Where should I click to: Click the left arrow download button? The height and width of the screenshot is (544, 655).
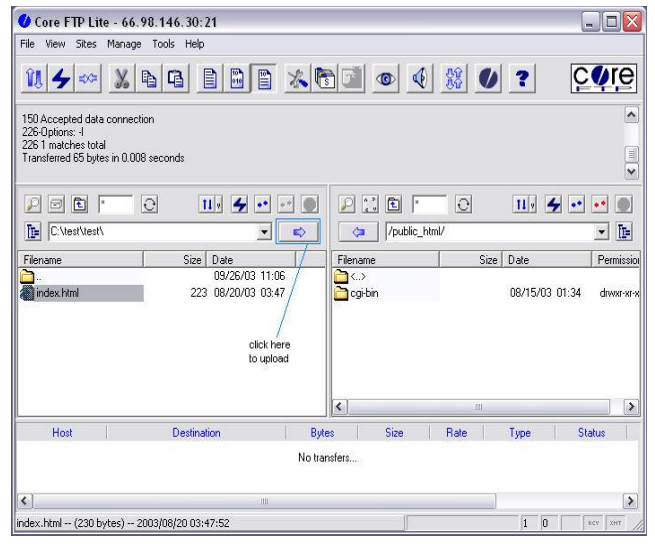click(358, 231)
